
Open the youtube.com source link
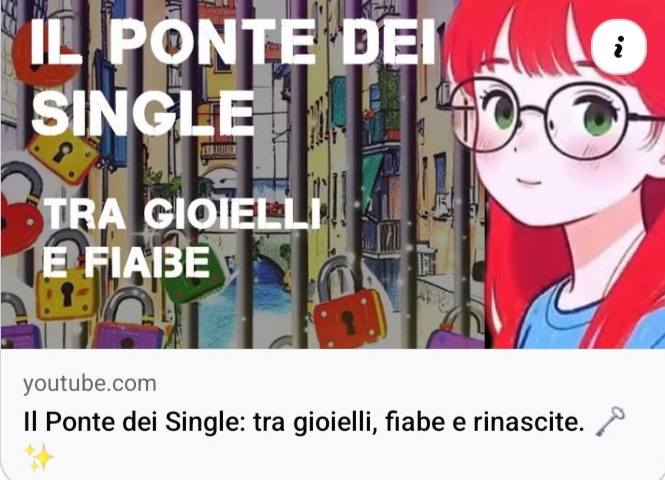click(x=89, y=384)
